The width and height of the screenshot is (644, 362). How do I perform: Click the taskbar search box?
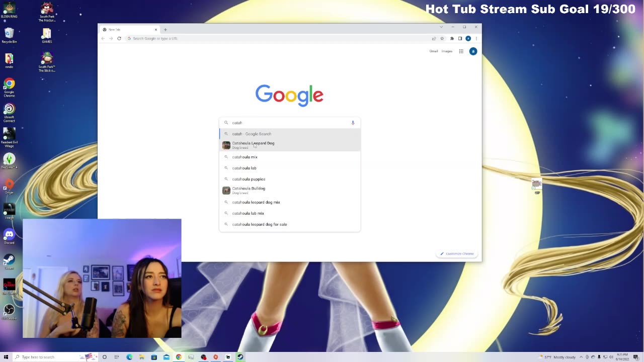point(55,357)
